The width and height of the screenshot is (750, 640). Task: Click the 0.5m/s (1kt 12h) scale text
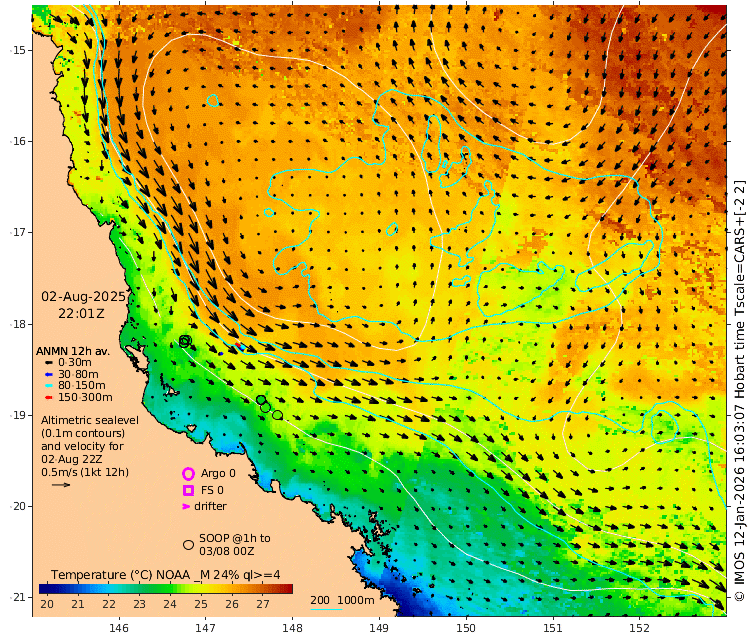85,473
